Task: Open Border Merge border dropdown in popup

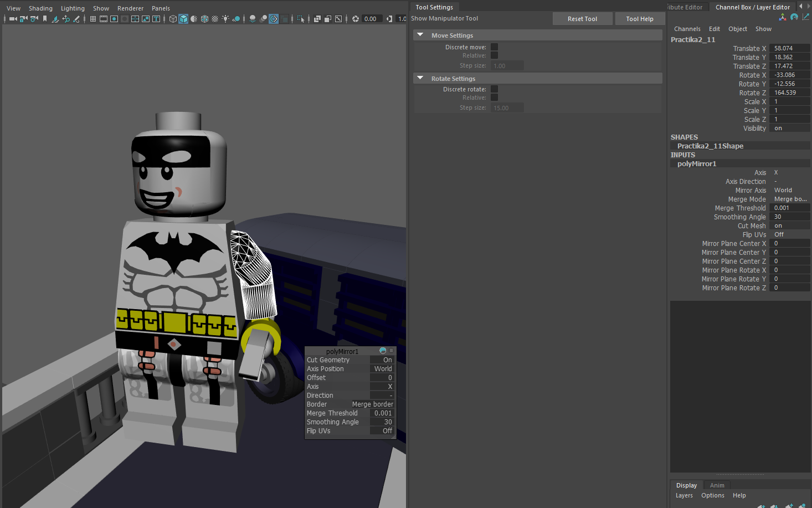Action: (373, 404)
